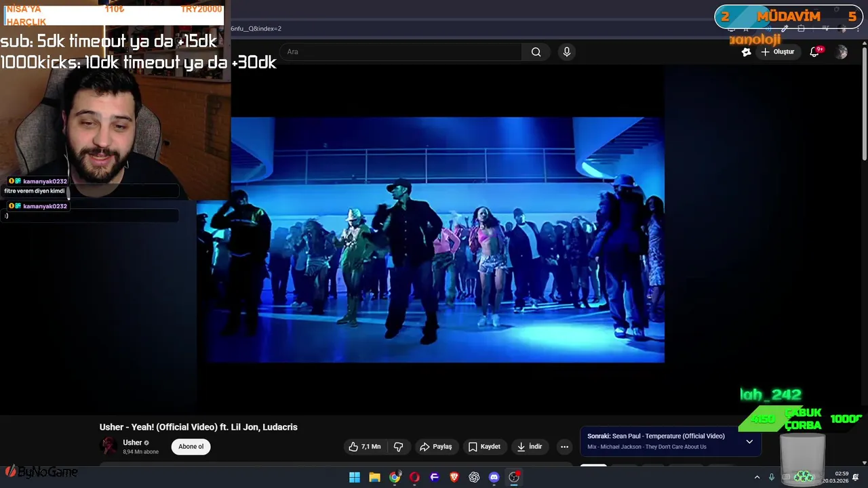Click 'Mix - Michael Jackson' playlist text
868x488 pixels.
click(646, 447)
